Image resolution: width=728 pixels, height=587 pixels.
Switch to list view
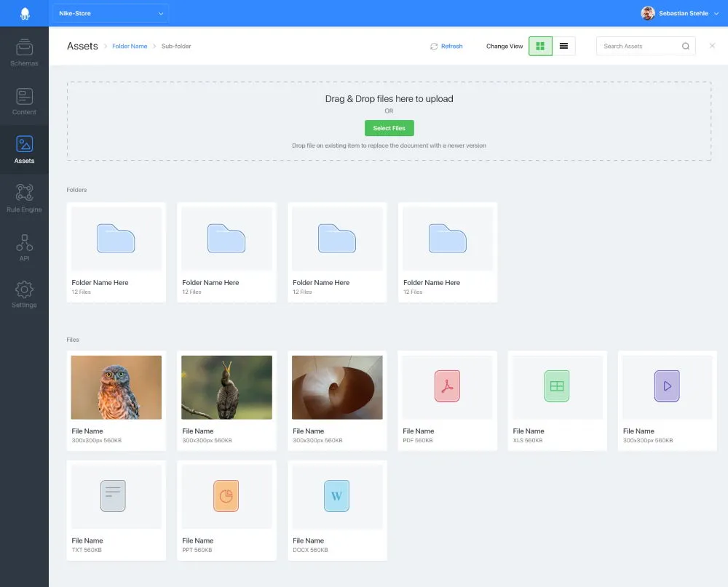[563, 46]
